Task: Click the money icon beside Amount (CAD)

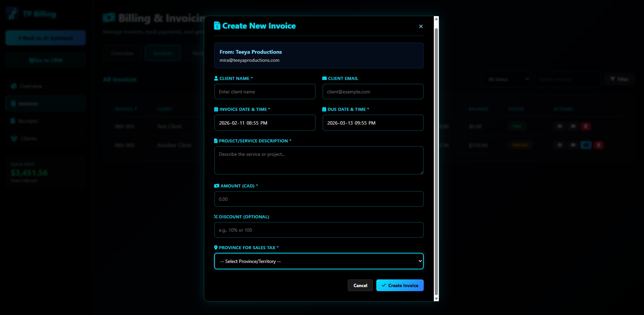Action: pyautogui.click(x=217, y=186)
